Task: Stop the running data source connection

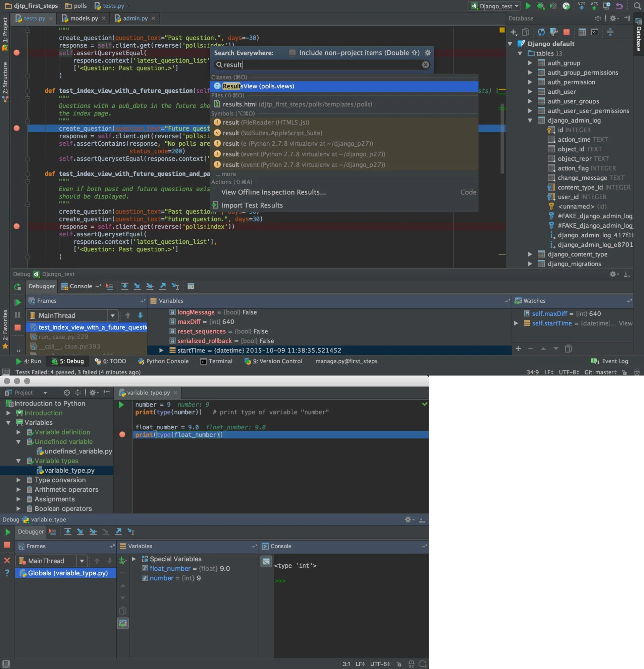Action: [x=567, y=32]
